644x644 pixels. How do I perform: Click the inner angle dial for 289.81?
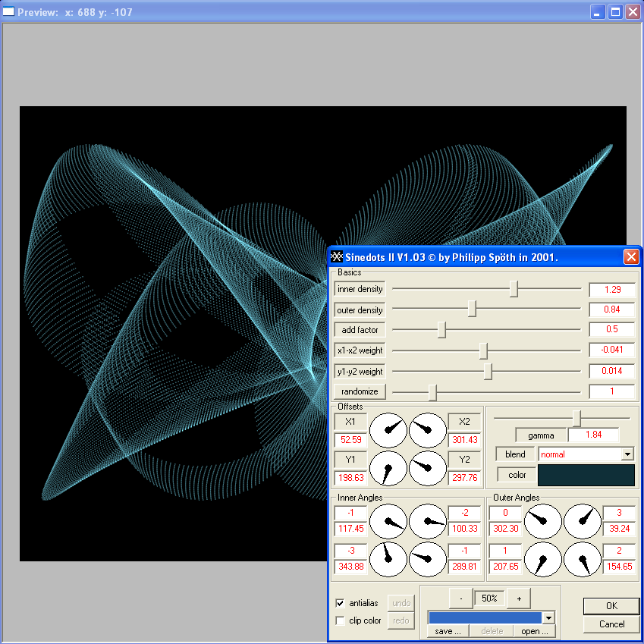tap(428, 559)
